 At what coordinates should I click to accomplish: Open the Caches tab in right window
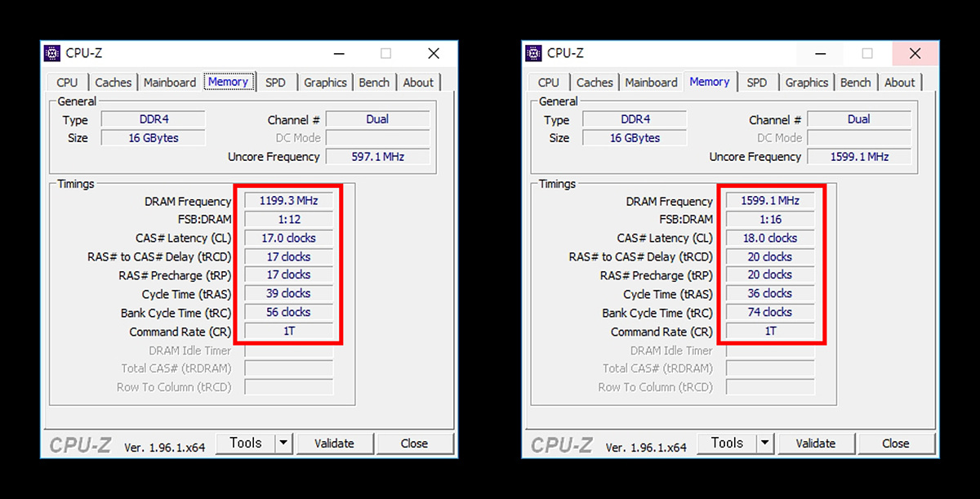point(595,82)
